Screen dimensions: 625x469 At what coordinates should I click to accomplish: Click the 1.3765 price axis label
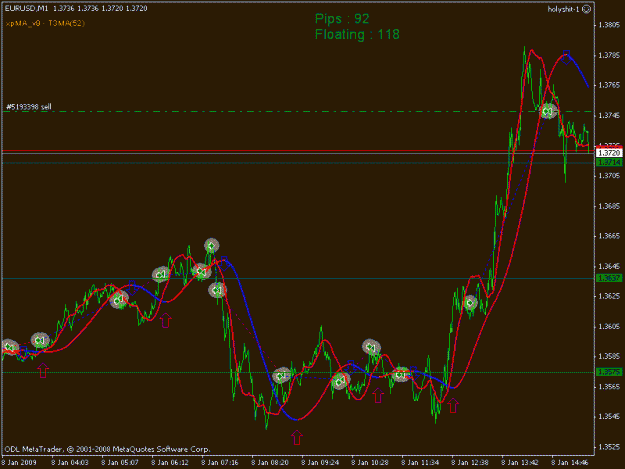(x=609, y=85)
